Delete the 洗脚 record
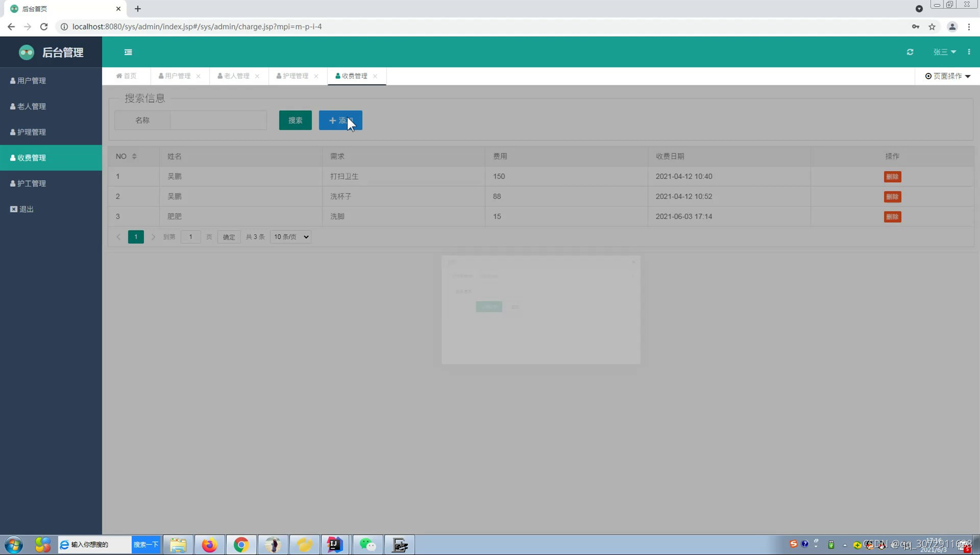 coord(892,217)
